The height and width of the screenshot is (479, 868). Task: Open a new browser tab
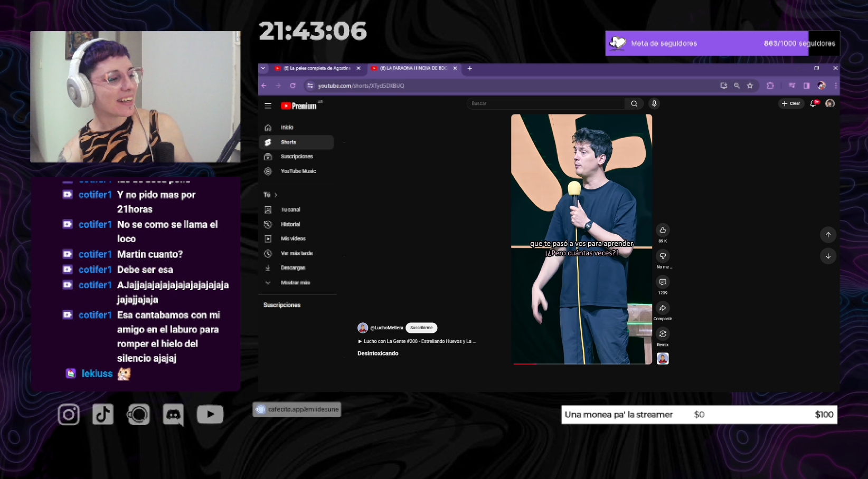[469, 68]
